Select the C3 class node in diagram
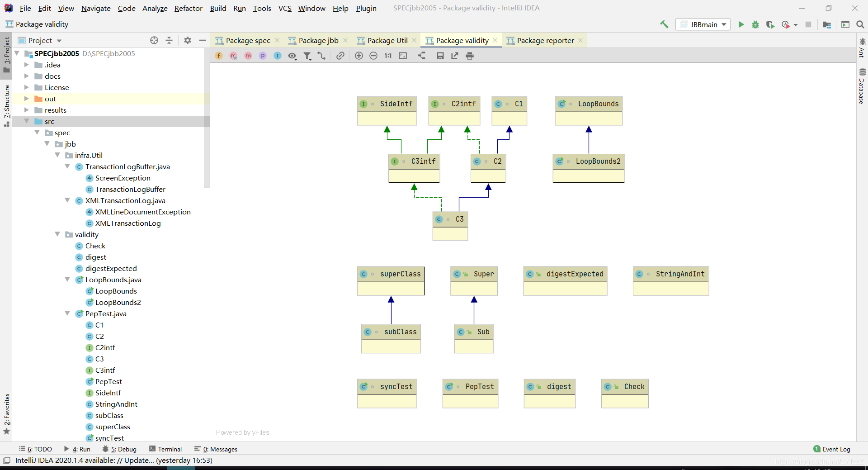The height and width of the screenshot is (470, 868). pyautogui.click(x=450, y=226)
